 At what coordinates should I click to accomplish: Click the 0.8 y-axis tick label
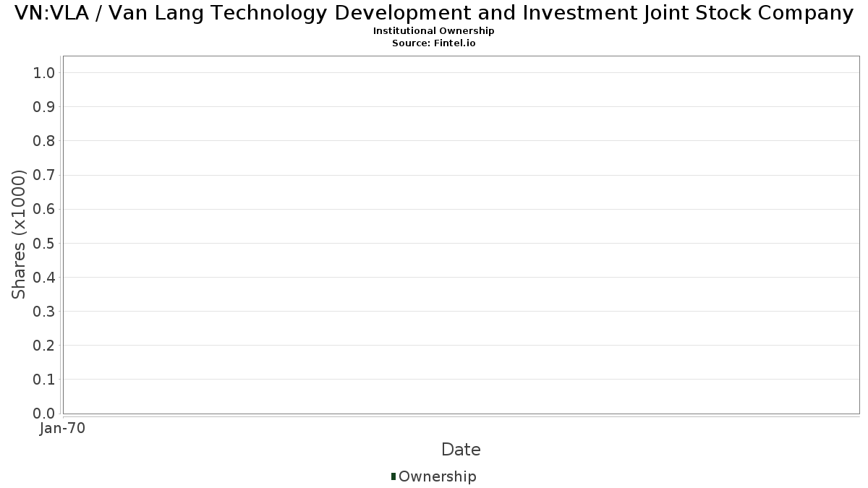coord(44,141)
